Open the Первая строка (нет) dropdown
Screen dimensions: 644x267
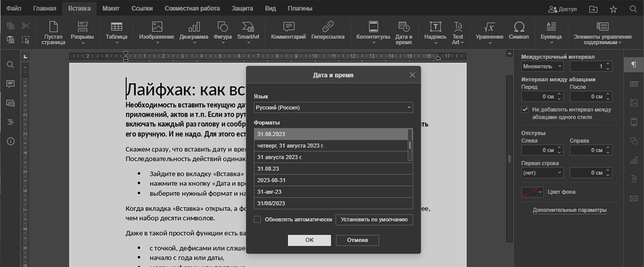(542, 173)
